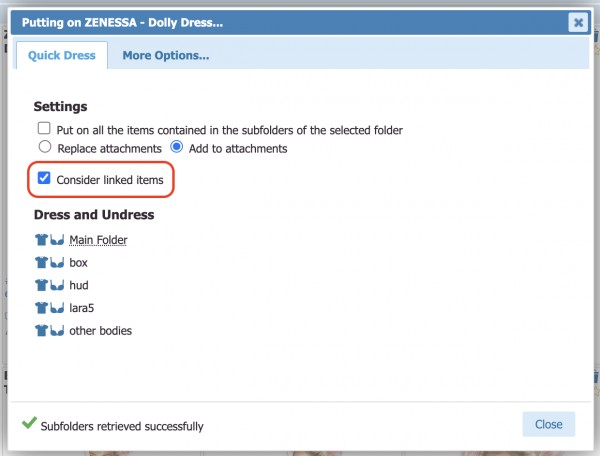Close the dialog with the X button
600x456 pixels.
[577, 22]
